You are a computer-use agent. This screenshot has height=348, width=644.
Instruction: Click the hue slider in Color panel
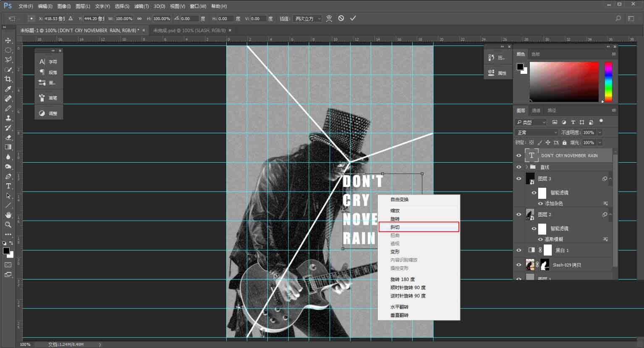608,82
